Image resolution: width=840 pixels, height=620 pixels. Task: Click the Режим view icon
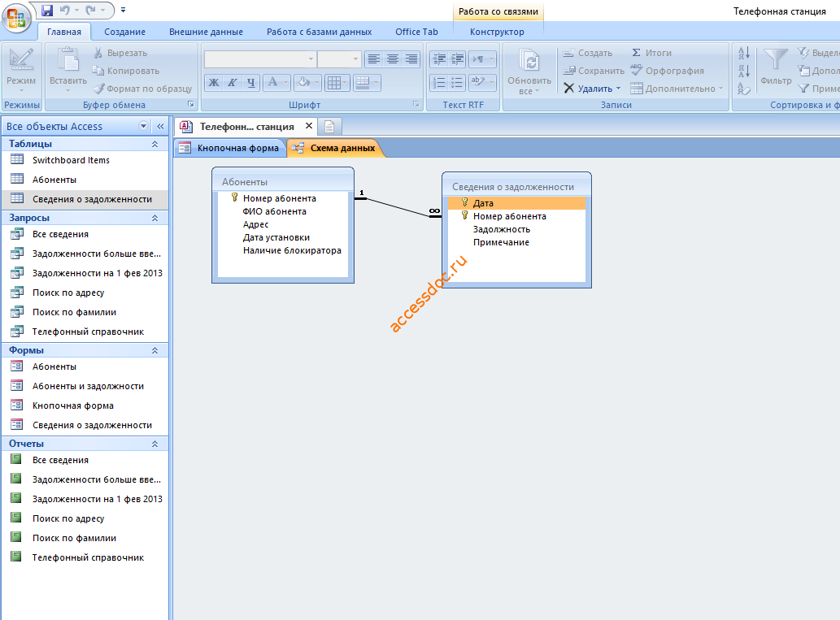(x=21, y=60)
